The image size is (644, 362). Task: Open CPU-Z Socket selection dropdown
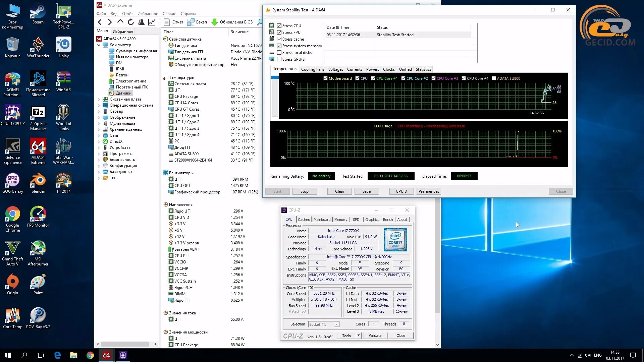pyautogui.click(x=324, y=324)
